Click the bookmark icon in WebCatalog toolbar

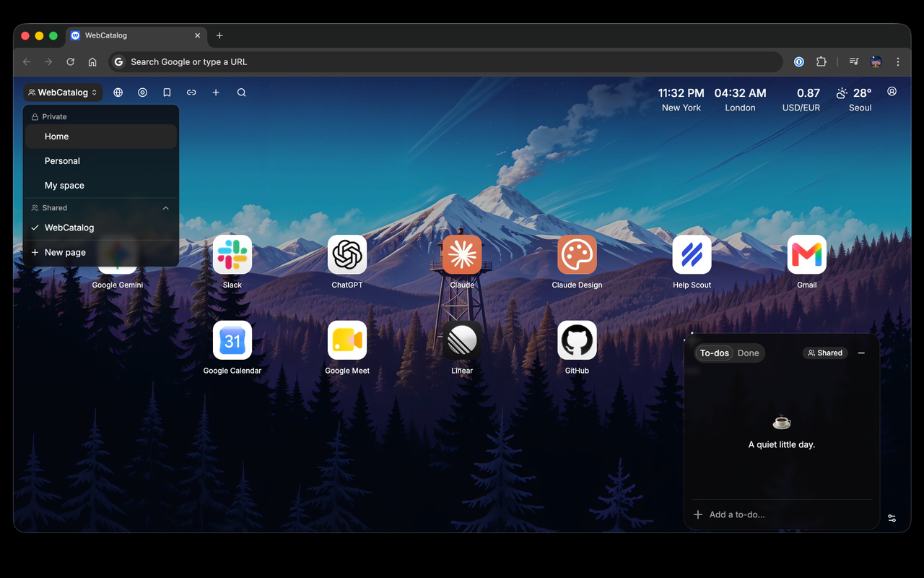pyautogui.click(x=167, y=92)
